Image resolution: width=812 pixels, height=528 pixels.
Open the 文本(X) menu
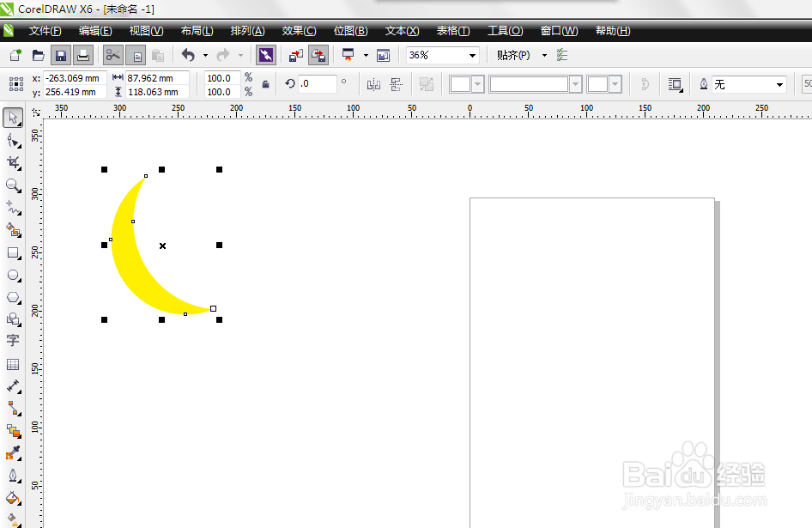[x=402, y=31]
